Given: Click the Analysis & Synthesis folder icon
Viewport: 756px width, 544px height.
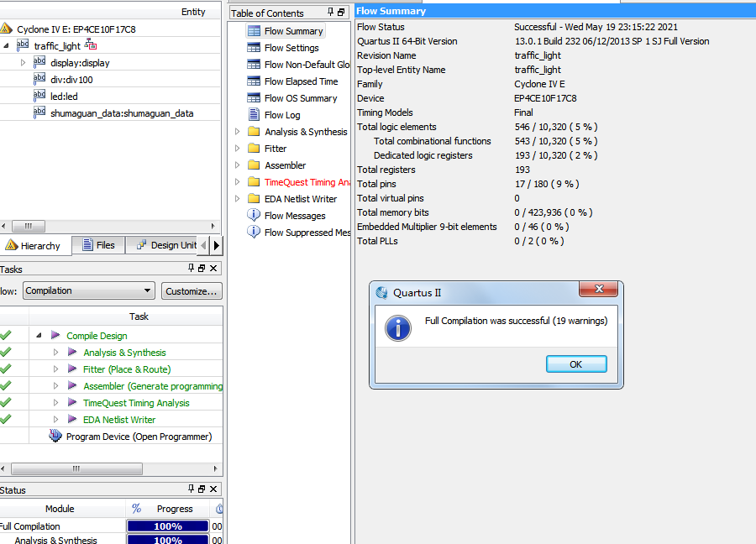Looking at the screenshot, I should click(x=254, y=132).
